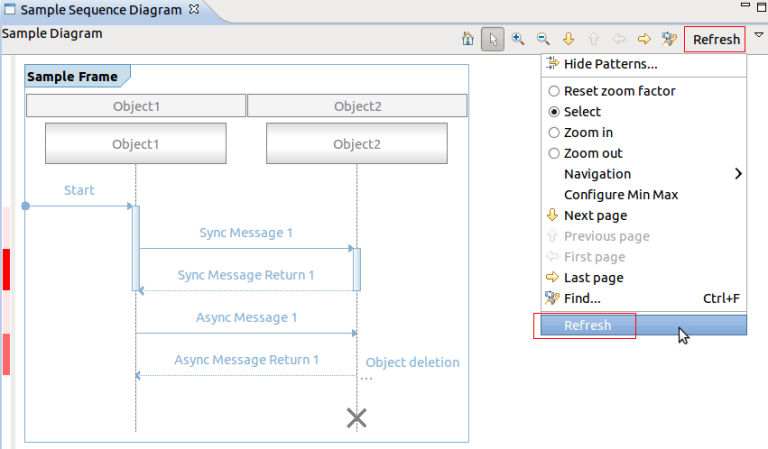Open Find via the toolbar binoculars icon
768x449 pixels.
(669, 39)
